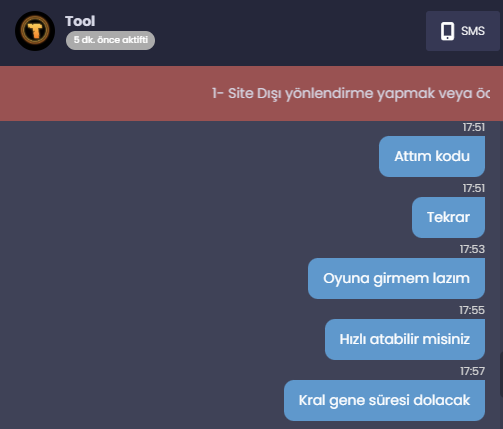Click the SMS button label

pos(473,31)
